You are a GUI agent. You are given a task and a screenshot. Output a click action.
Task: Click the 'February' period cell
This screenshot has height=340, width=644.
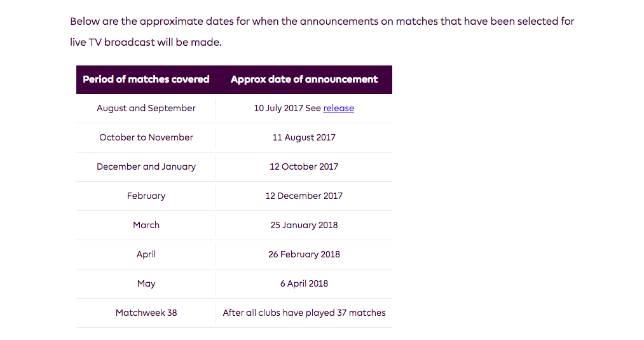point(146,196)
